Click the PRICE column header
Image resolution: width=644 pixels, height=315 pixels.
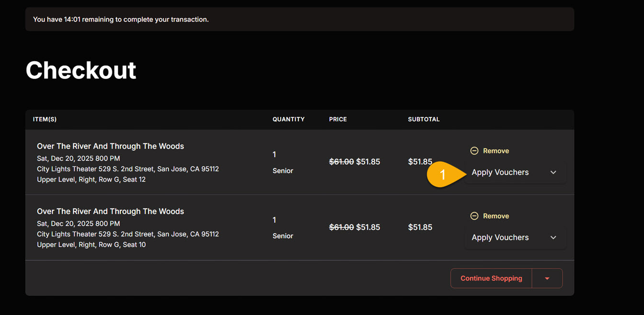338,119
